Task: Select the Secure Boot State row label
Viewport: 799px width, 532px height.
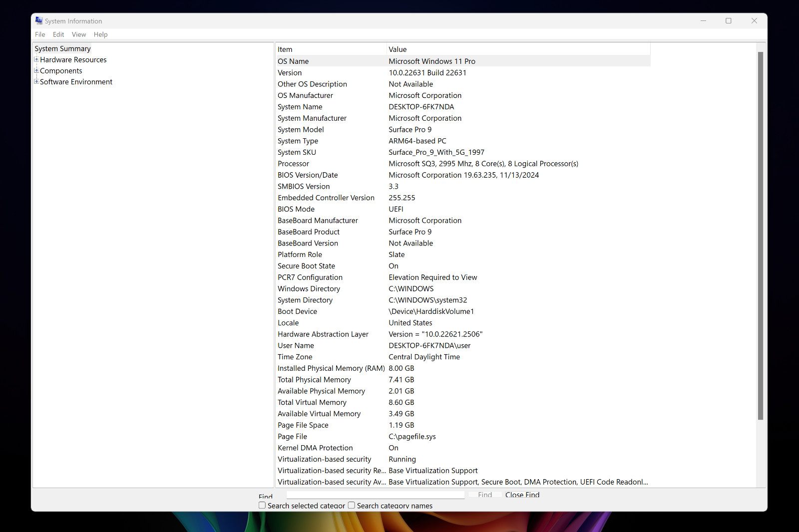Action: click(306, 266)
